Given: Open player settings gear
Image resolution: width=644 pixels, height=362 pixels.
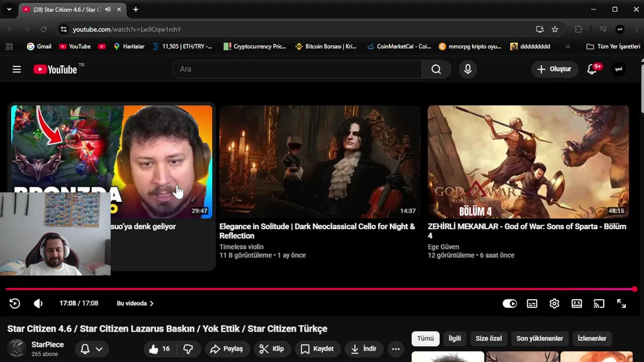Looking at the screenshot, I should (x=554, y=303).
